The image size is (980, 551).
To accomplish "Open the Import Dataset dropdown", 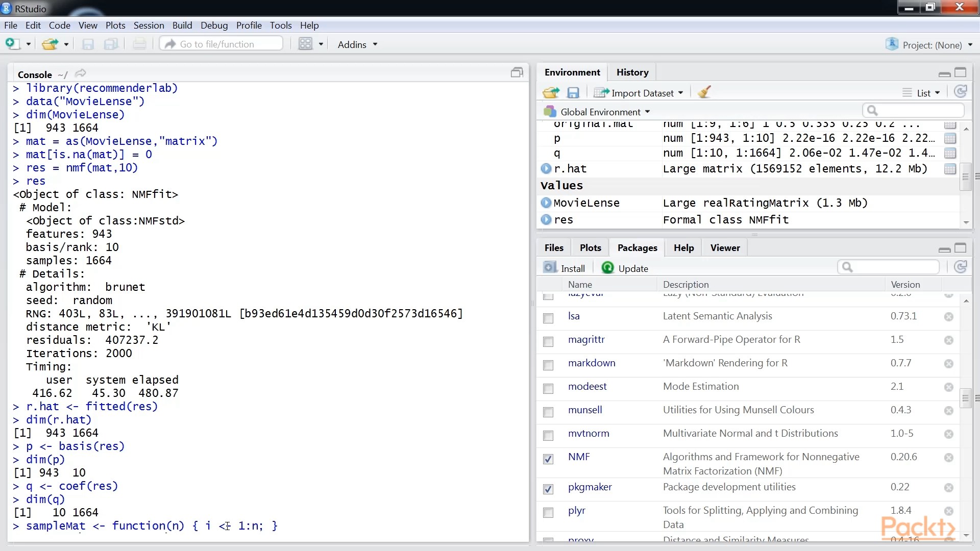I will (x=639, y=93).
